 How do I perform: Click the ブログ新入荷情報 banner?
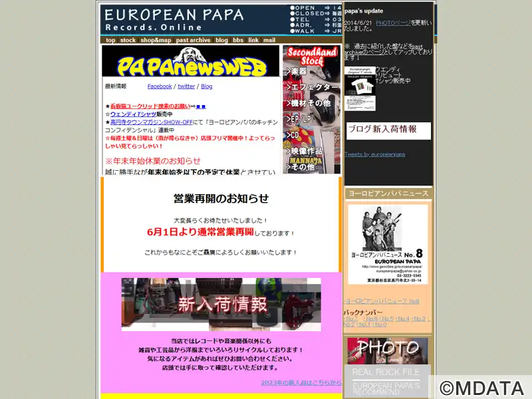point(389,130)
